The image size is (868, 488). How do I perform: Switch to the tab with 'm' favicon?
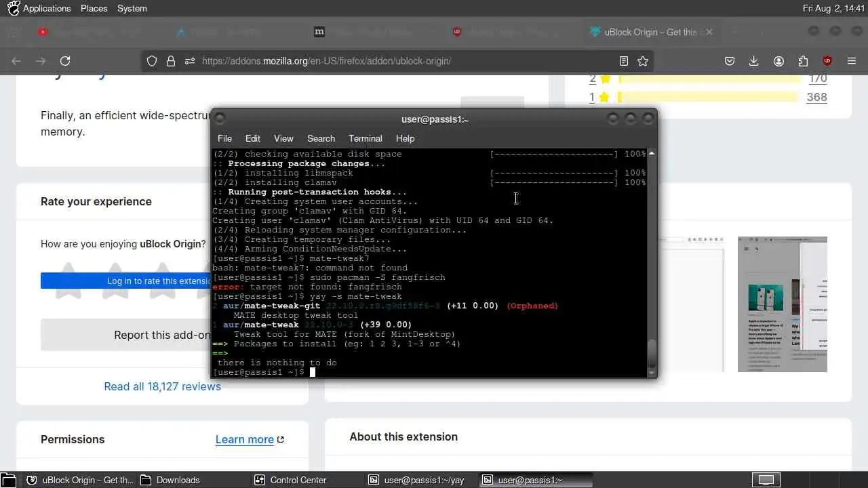pyautogui.click(x=319, y=32)
